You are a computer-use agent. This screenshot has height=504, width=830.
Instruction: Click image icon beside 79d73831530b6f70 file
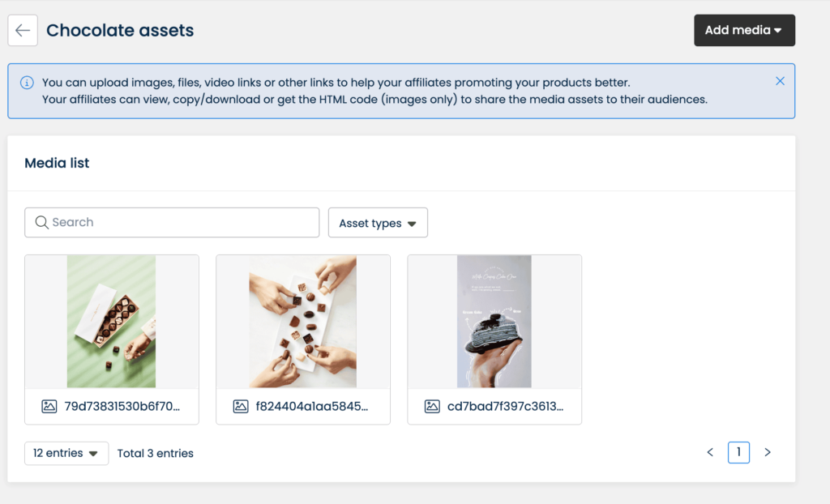(49, 406)
